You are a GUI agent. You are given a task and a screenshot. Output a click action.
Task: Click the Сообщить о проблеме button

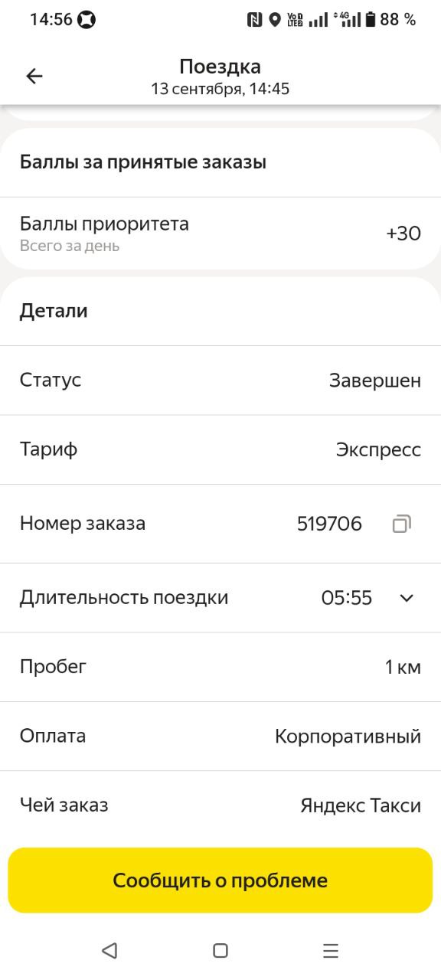point(220,880)
